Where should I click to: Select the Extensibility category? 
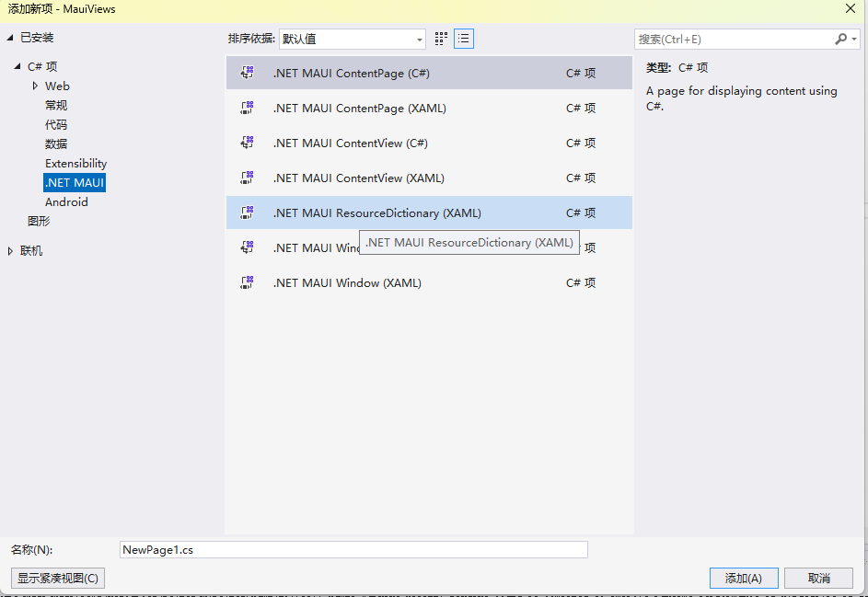(75, 163)
